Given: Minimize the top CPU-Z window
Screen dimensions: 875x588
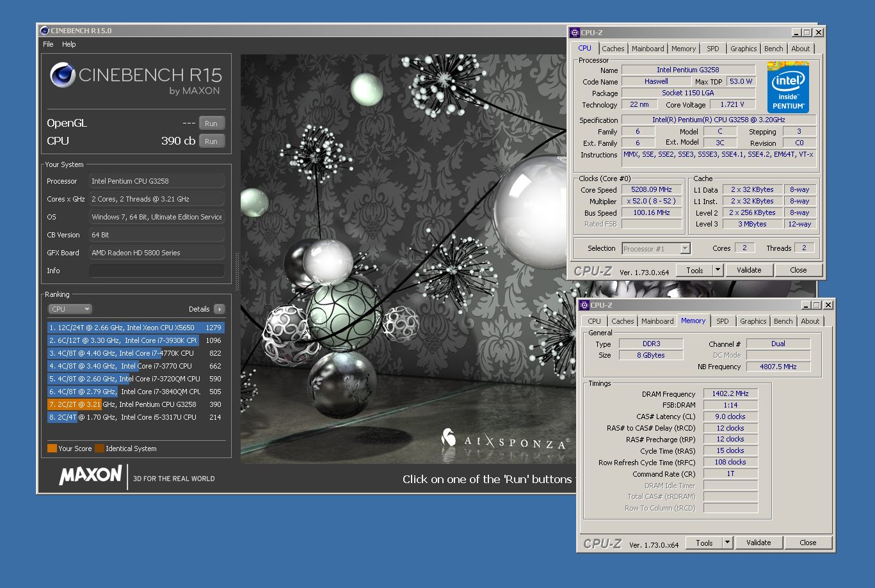Looking at the screenshot, I should click(796, 33).
